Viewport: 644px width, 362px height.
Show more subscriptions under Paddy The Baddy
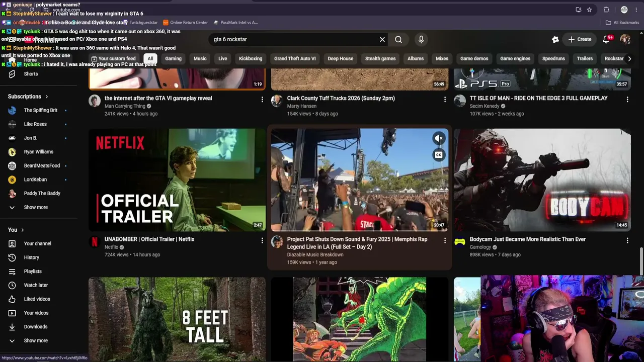tap(36, 207)
